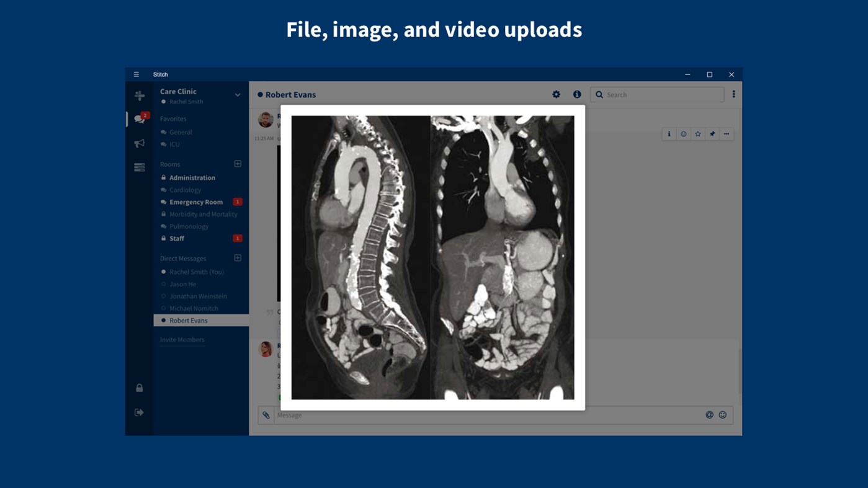Viewport: 868px width, 488px height.
Task: Add a reaction with the smiley message icon
Action: [683, 133]
